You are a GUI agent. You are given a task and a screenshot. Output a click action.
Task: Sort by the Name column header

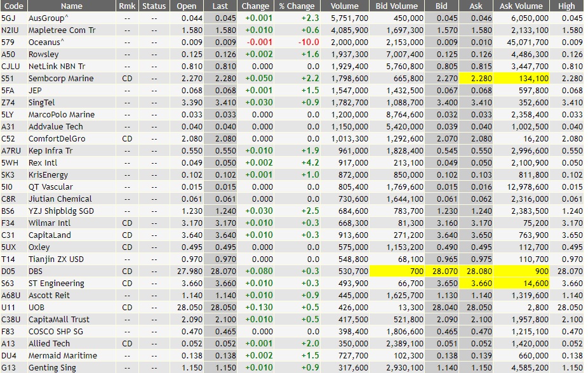72,6
